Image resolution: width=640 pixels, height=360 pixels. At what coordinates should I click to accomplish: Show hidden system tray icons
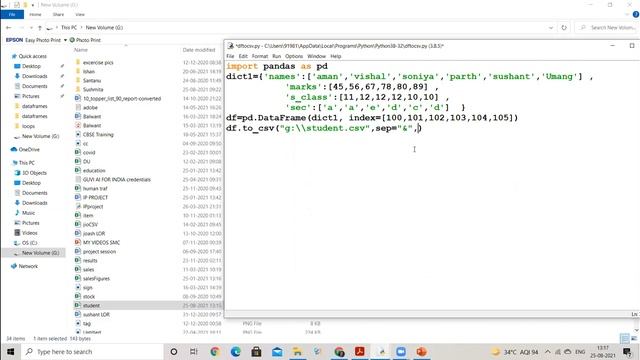pos(547,351)
